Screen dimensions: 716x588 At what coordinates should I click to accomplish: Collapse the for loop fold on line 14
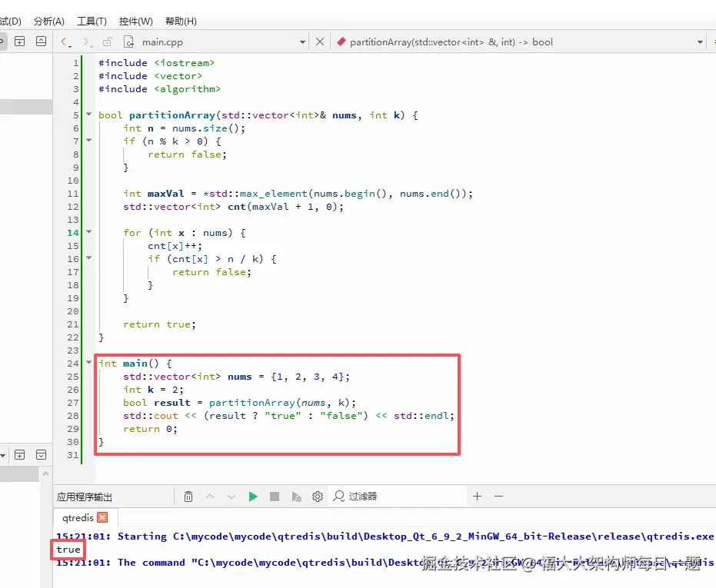pos(89,232)
